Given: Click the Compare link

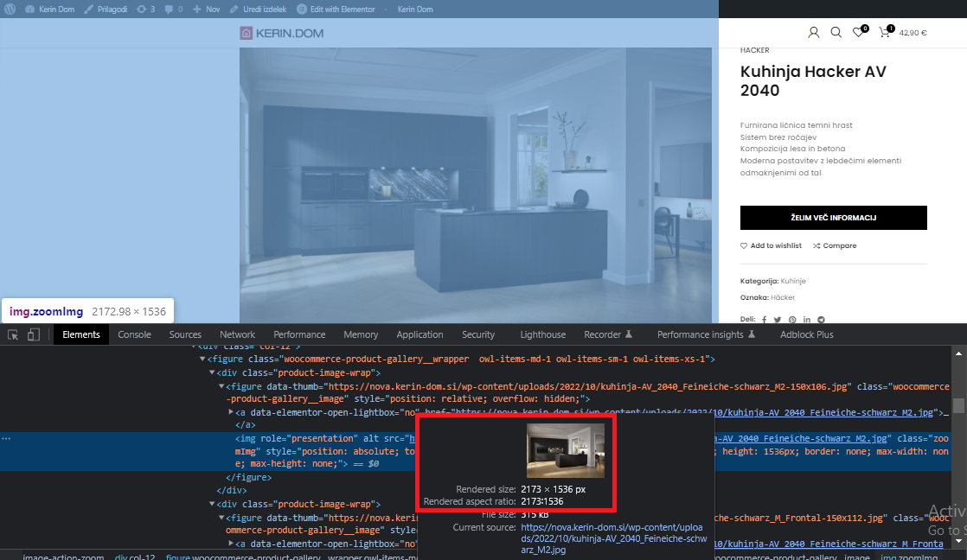Looking at the screenshot, I should [835, 245].
